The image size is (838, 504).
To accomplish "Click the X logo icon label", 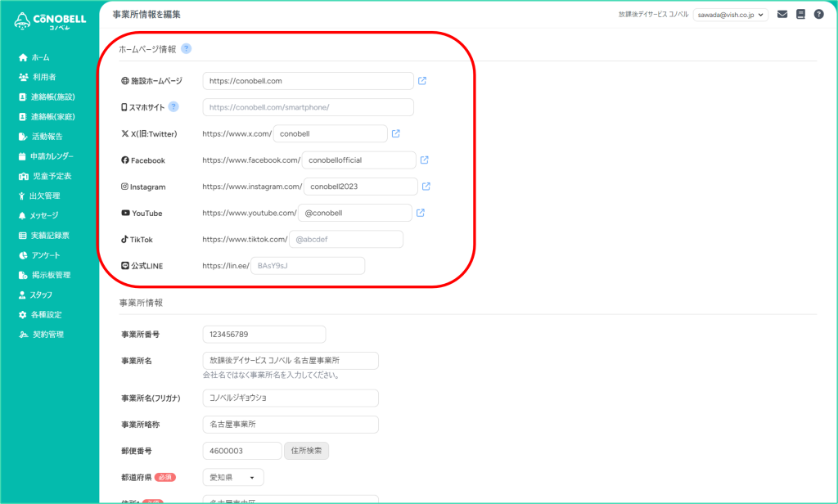I will pos(125,133).
